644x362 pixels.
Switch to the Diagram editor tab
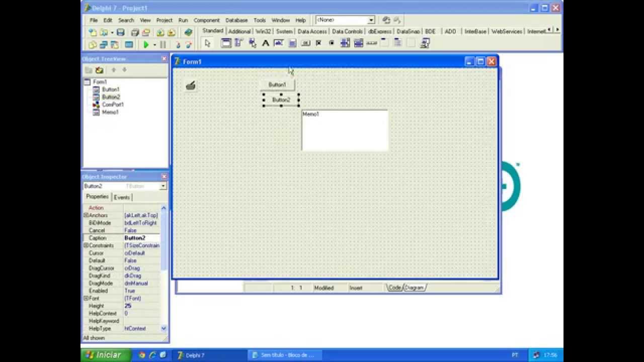[414, 288]
